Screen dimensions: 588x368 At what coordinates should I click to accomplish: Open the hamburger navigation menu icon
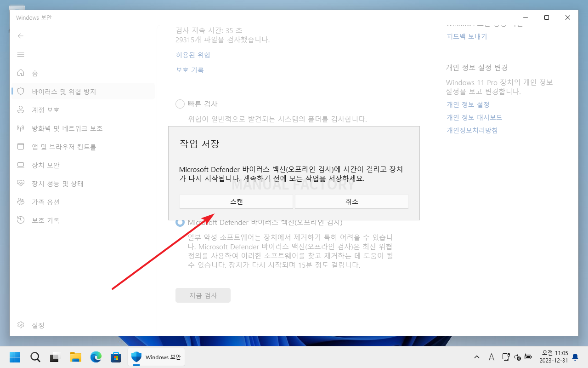[x=21, y=54]
